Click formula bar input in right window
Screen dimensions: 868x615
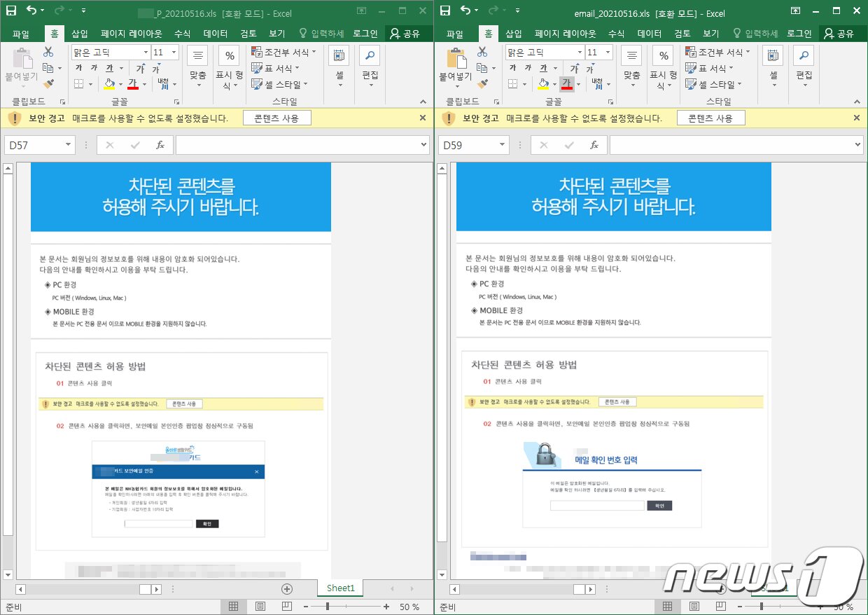pyautogui.click(x=731, y=145)
